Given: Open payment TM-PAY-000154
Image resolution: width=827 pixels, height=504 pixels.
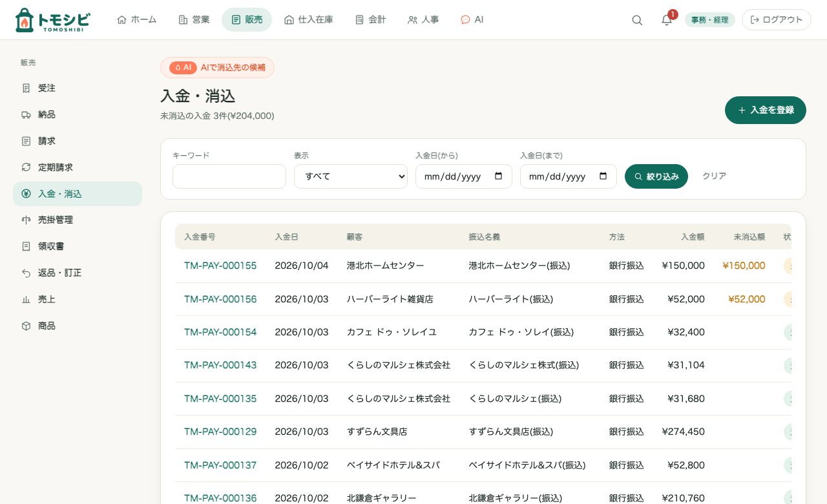Looking at the screenshot, I should tap(220, 332).
